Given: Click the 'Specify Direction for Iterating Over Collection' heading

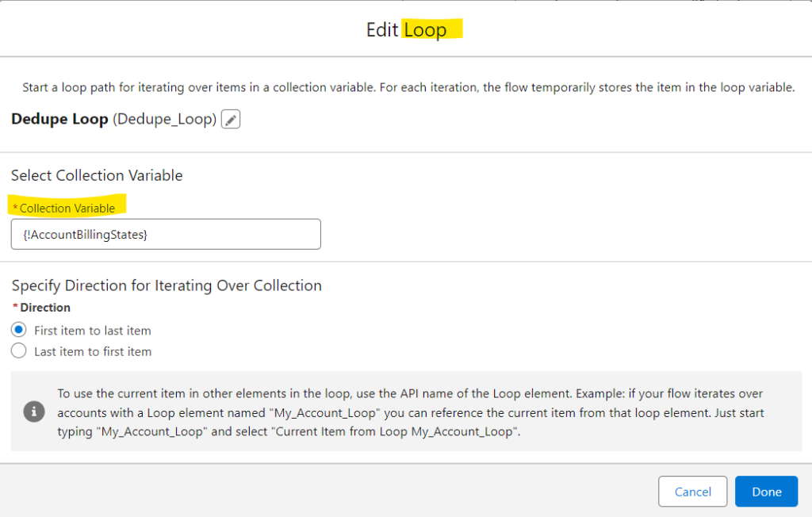Looking at the screenshot, I should (x=167, y=285).
